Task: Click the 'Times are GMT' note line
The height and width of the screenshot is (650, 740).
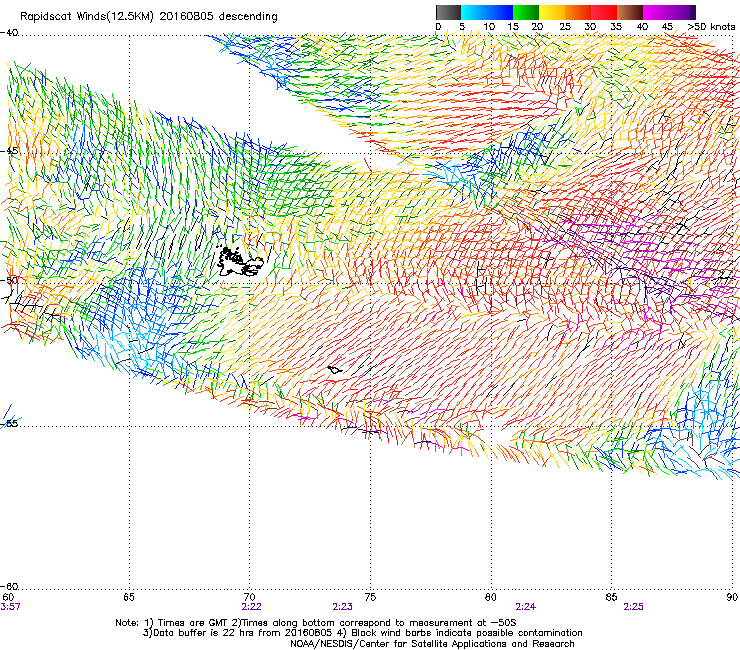Action: click(x=316, y=623)
